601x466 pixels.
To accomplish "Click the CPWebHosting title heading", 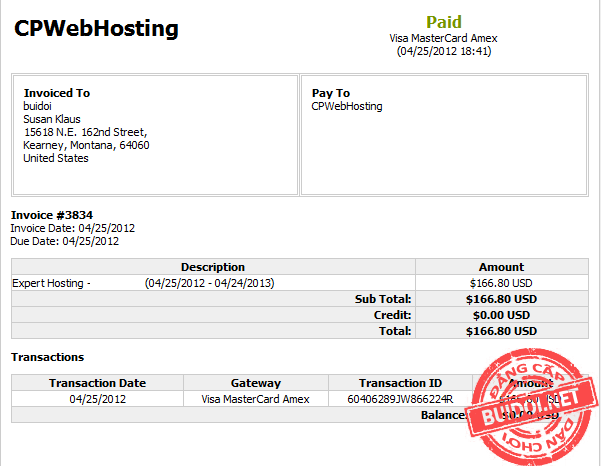I will tap(96, 28).
